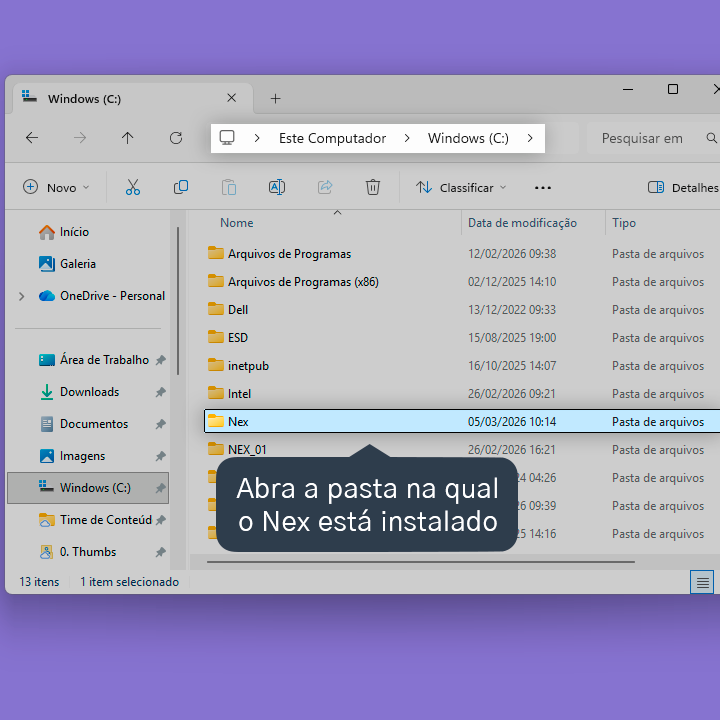Expand chevron after Windows (C:) breadcrumb
Viewport: 720px width, 720px height.
click(530, 138)
